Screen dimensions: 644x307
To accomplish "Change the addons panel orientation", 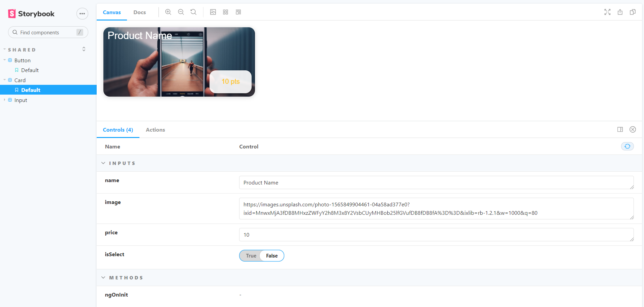I will (620, 130).
